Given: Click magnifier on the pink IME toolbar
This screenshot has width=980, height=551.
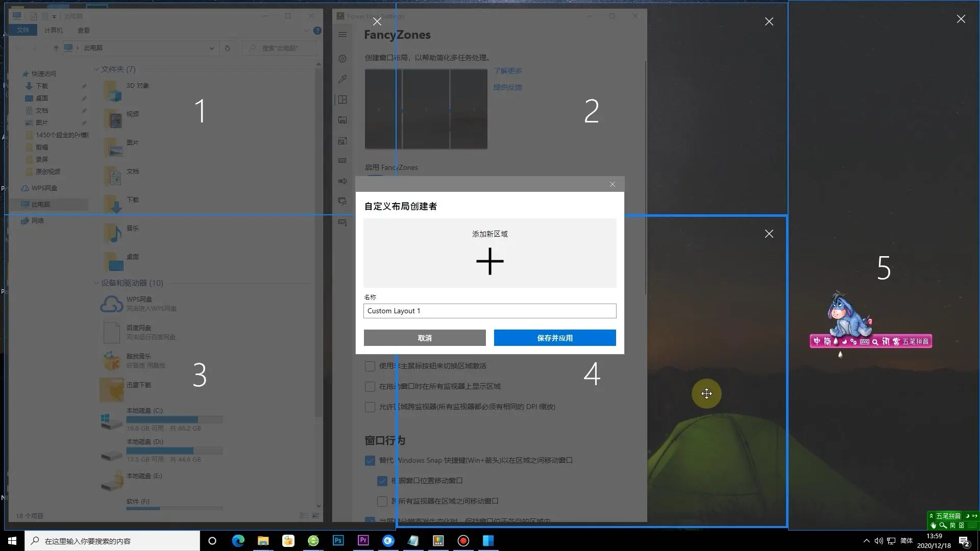Looking at the screenshot, I should pyautogui.click(x=875, y=342).
